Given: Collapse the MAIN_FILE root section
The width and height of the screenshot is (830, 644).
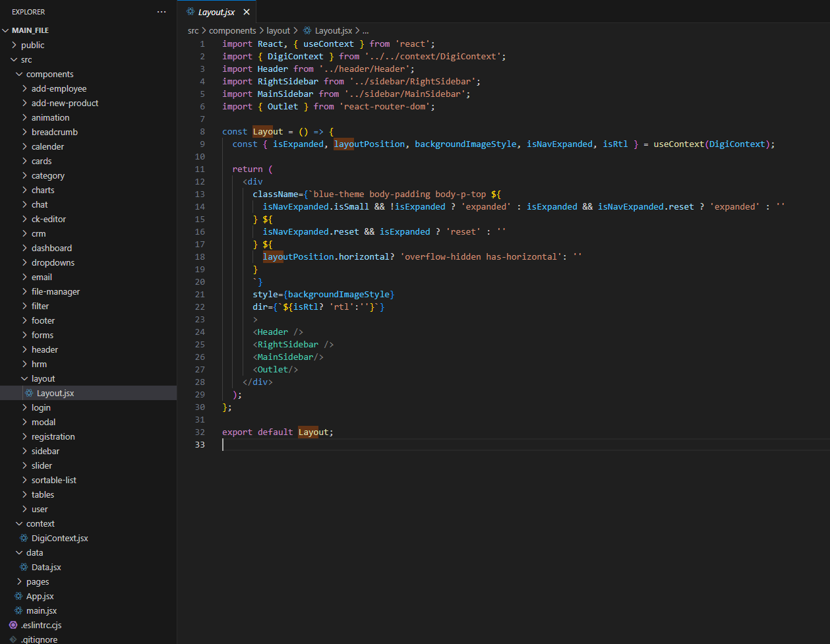Looking at the screenshot, I should click(x=7, y=31).
